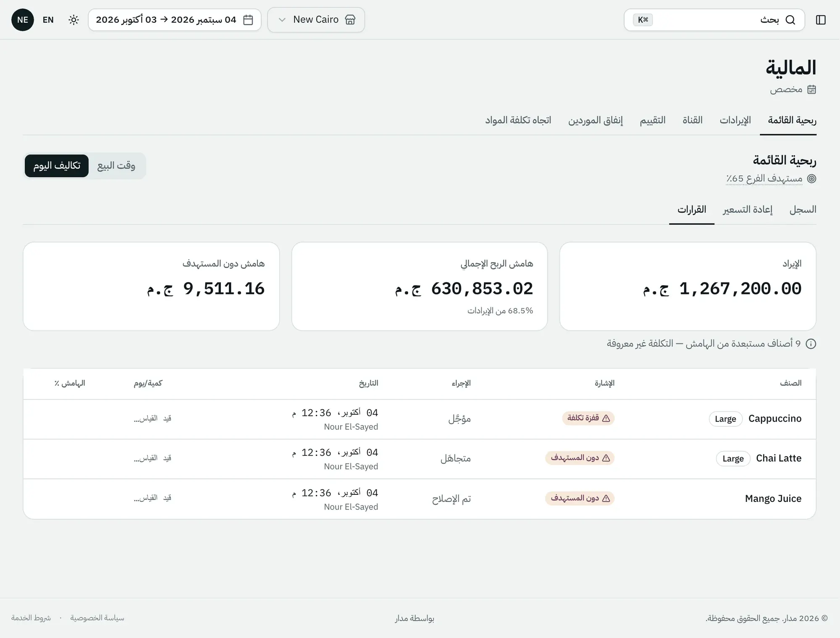
Task: Click the calendar icon in date range
Action: tap(248, 20)
